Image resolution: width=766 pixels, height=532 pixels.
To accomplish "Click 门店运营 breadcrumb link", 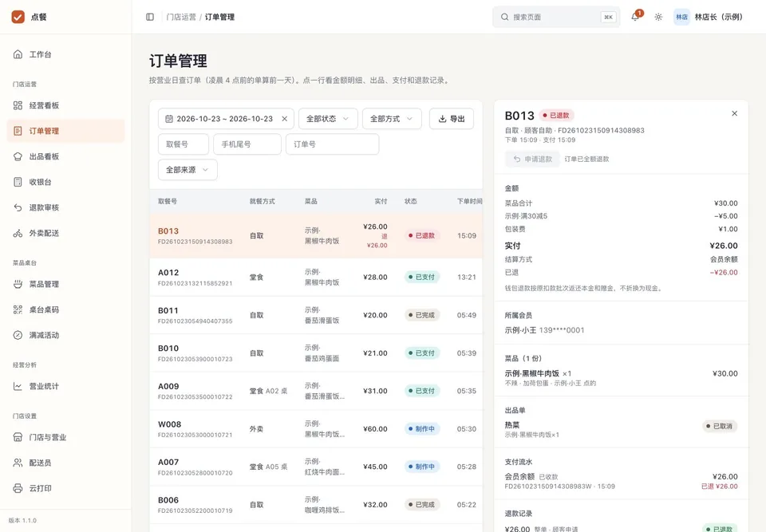I will 181,17.
